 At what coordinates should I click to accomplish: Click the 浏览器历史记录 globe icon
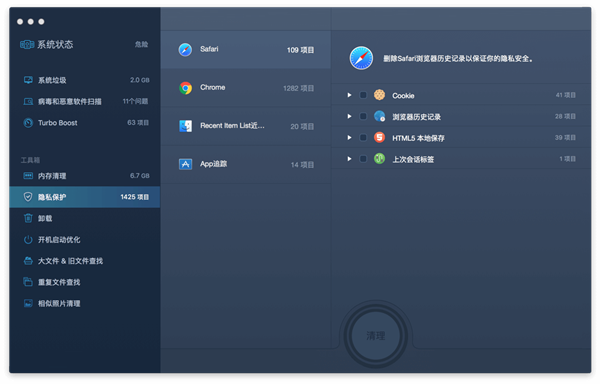point(379,116)
